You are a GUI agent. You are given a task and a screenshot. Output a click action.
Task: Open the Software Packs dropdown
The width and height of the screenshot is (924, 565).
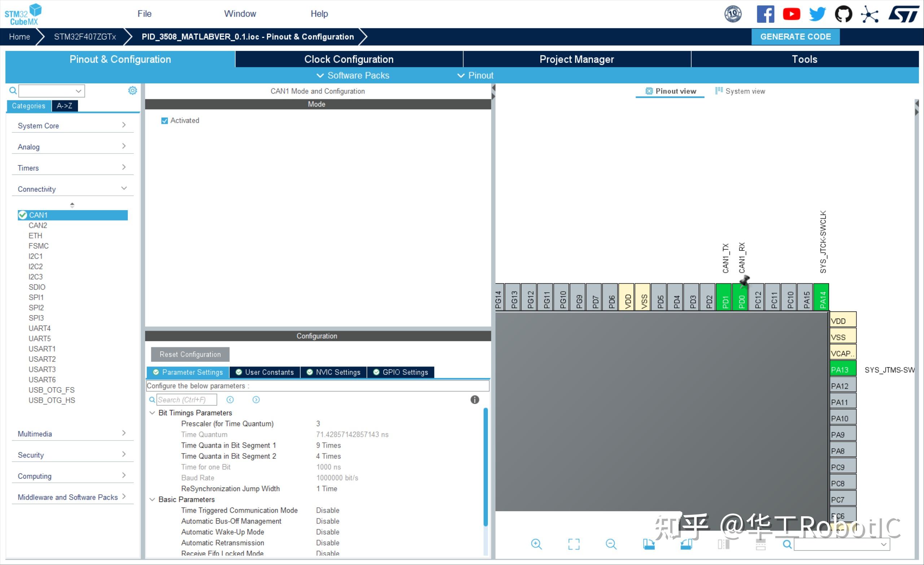coord(353,75)
